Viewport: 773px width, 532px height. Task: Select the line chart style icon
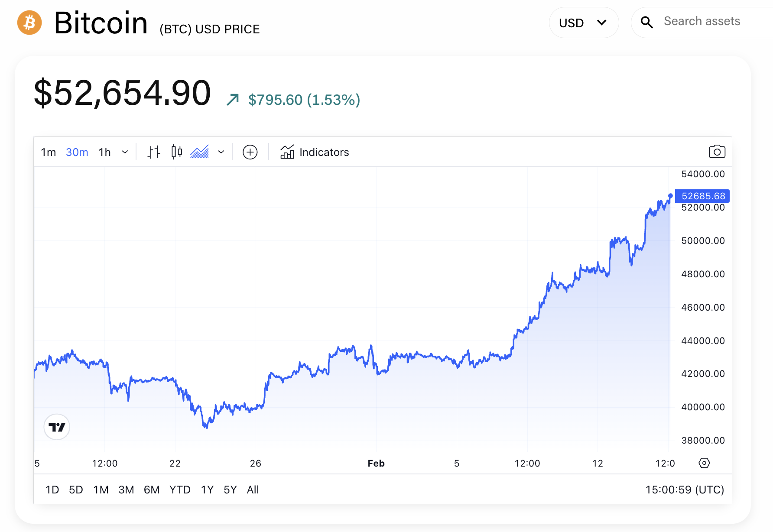[200, 152]
